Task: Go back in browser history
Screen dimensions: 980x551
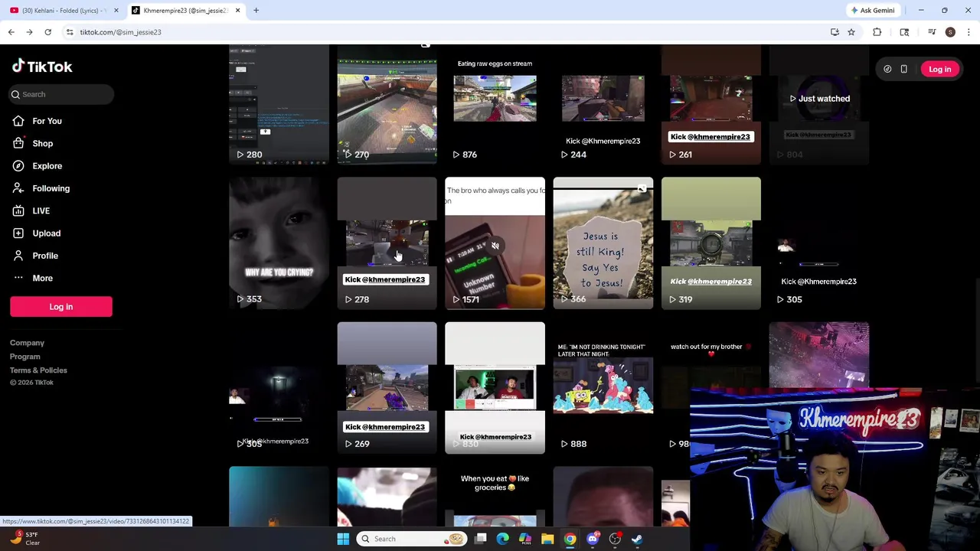Action: 11,32
